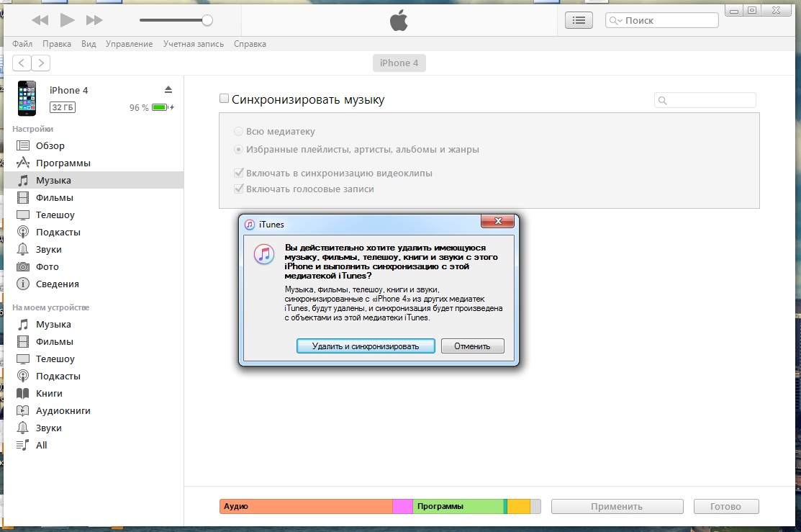Open Телешоу under Настройки
801x532 pixels.
coord(94,215)
